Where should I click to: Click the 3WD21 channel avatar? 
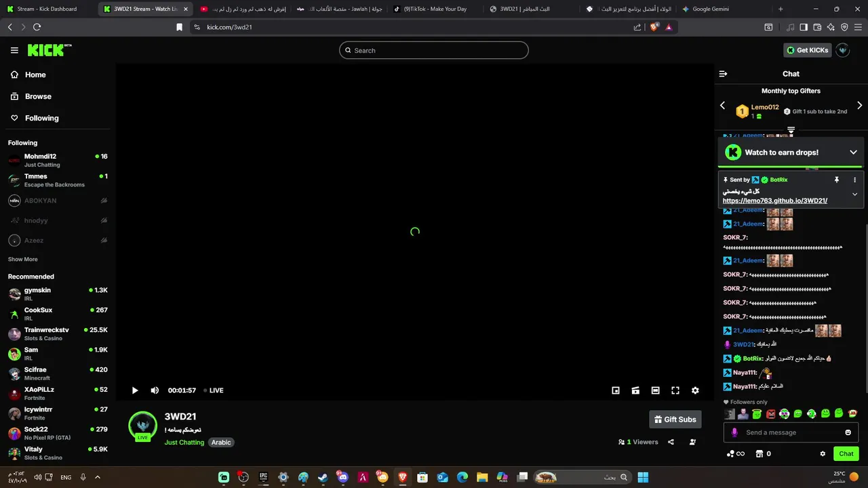tap(142, 426)
